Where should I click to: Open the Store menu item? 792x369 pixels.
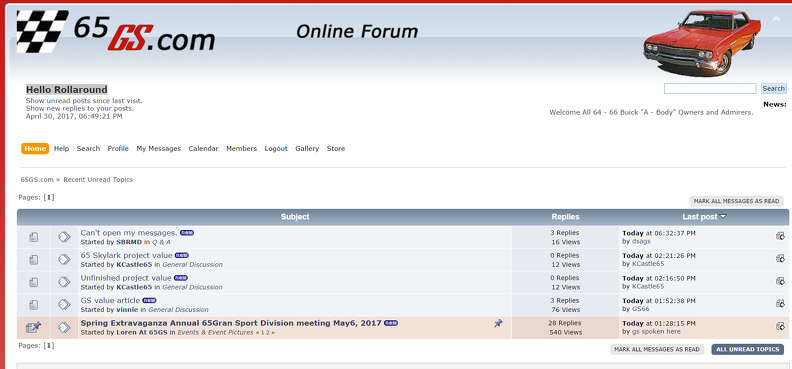tap(336, 148)
